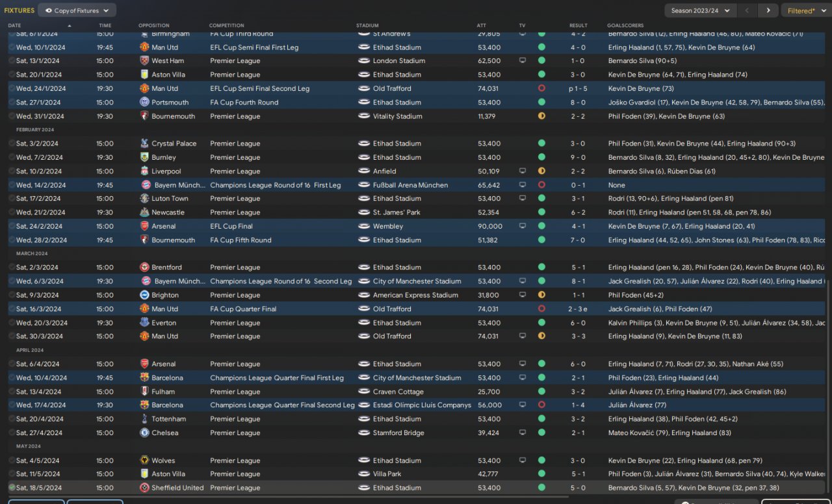Sort by the Att column header
The image size is (832, 504).
[481, 26]
